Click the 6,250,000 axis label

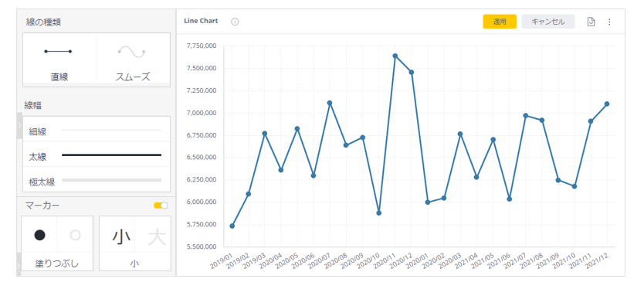click(x=202, y=179)
